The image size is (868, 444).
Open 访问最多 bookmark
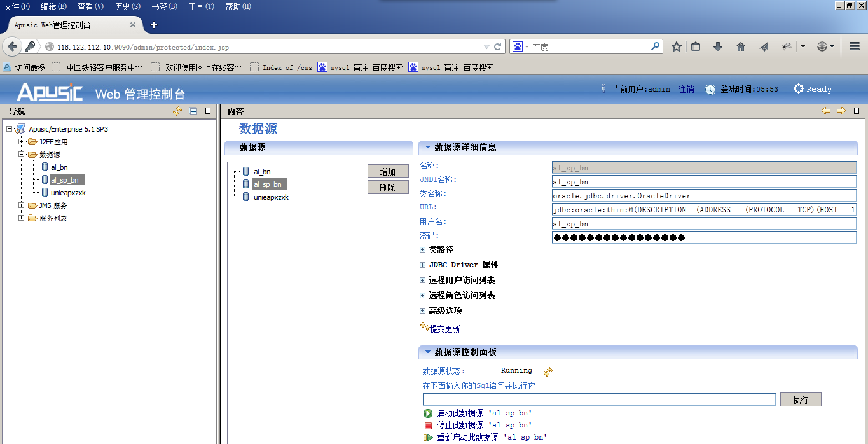click(24, 67)
